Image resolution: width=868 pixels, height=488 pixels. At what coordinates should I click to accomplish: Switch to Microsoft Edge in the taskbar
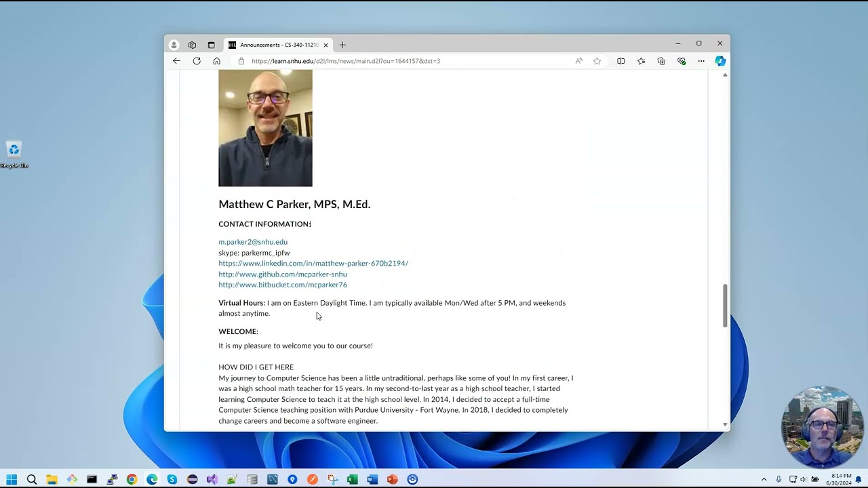click(152, 479)
